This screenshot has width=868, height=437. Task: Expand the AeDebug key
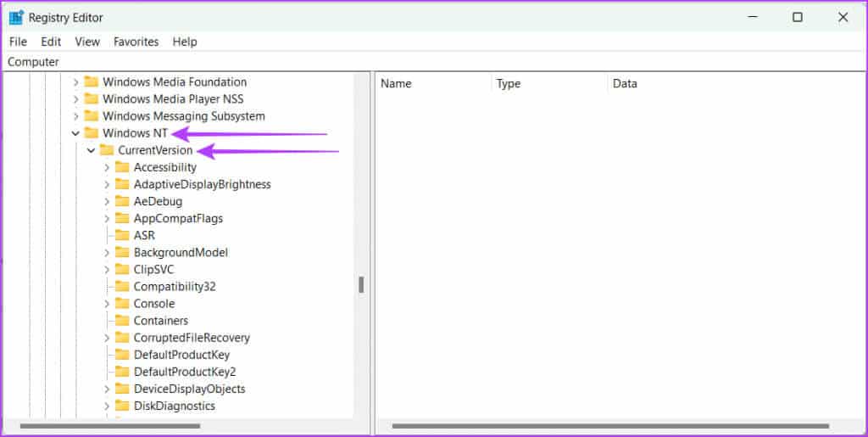click(x=107, y=202)
